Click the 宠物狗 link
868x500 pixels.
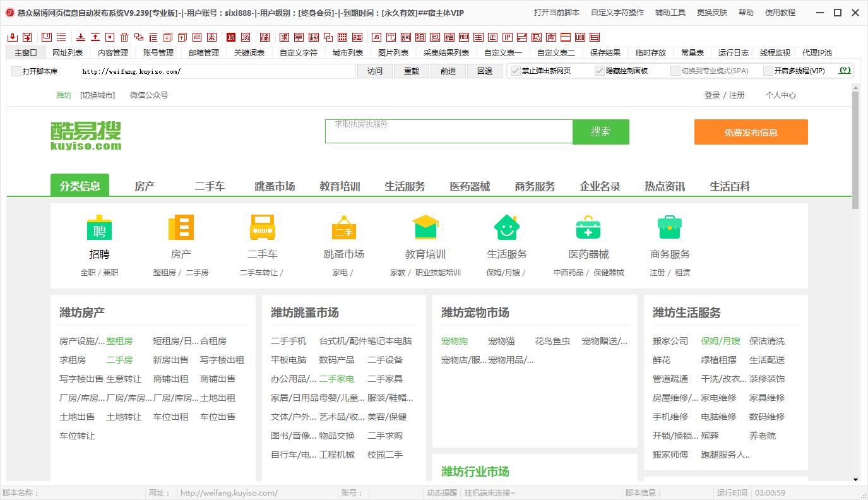[455, 341]
